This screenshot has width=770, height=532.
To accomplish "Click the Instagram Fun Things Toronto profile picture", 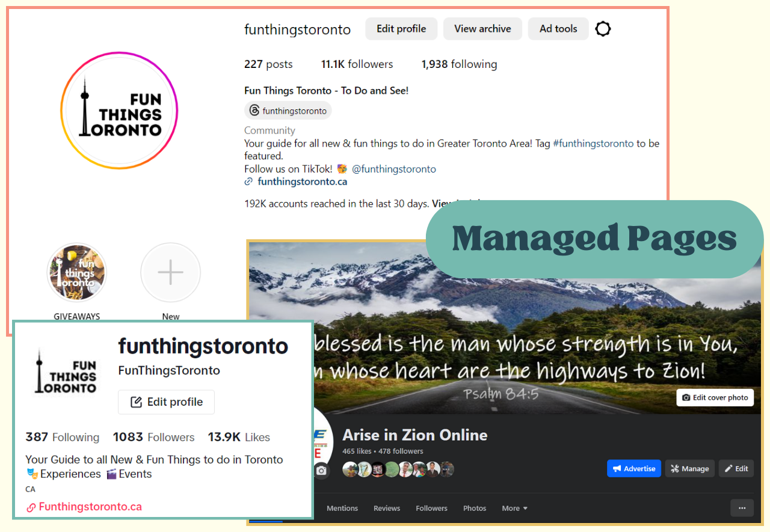I will pyautogui.click(x=119, y=111).
